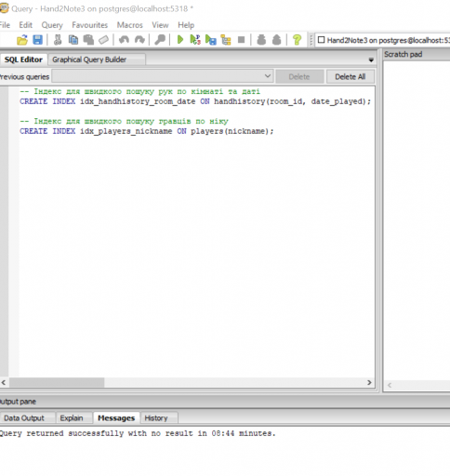Switch to the History output tab
This screenshot has width=450, height=476.
[156, 418]
